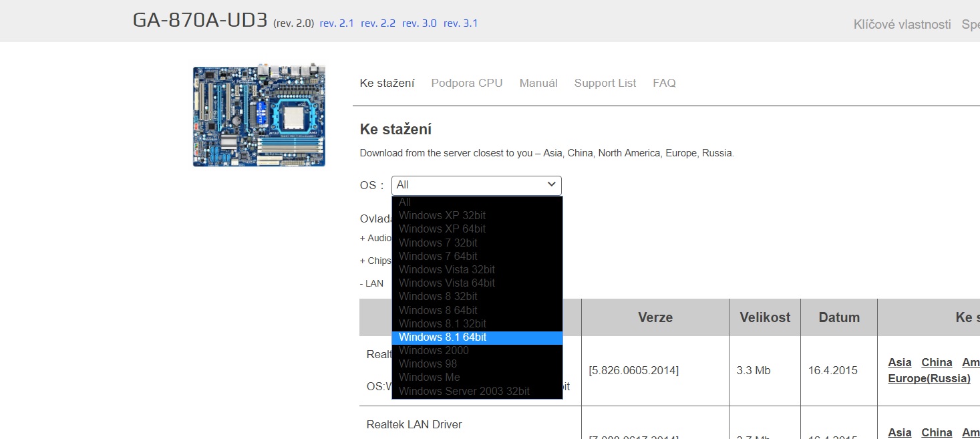
Task: Select Windows 7 32bit from list
Action: pyautogui.click(x=477, y=243)
